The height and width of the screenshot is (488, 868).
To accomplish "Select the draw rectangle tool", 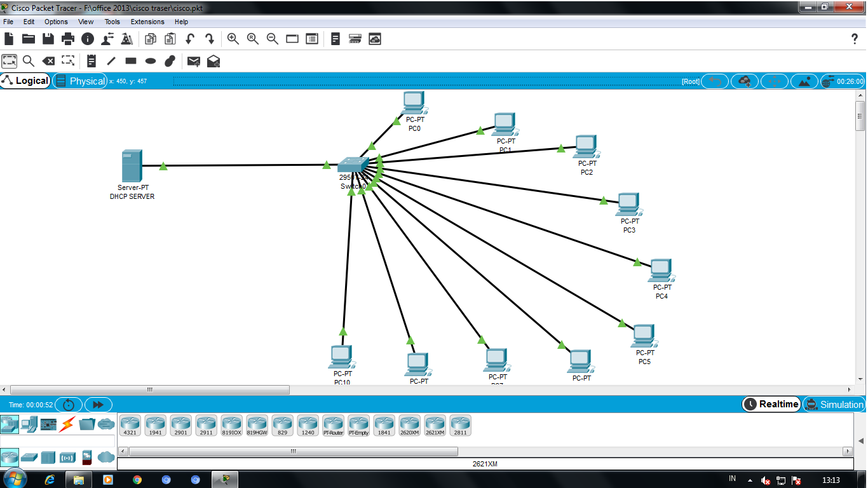I will [131, 61].
